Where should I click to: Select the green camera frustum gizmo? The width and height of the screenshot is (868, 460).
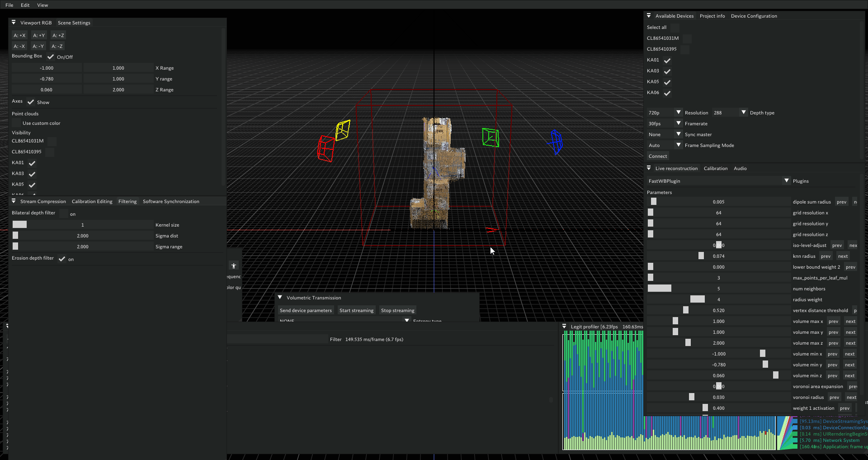point(491,138)
